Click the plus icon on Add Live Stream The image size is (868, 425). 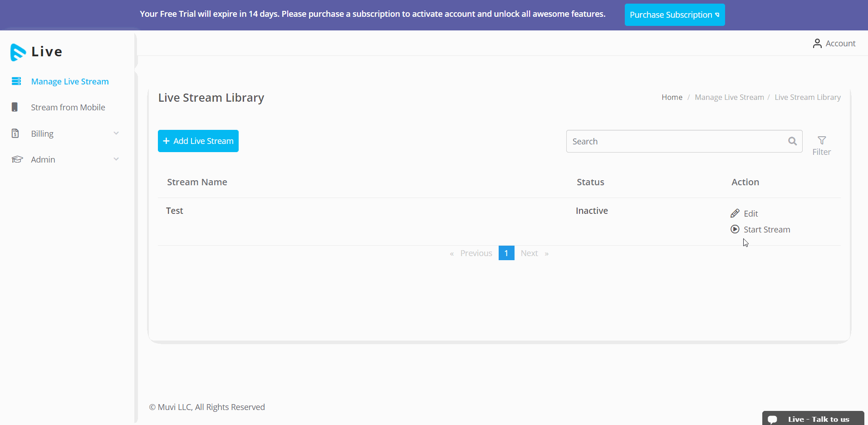click(166, 141)
